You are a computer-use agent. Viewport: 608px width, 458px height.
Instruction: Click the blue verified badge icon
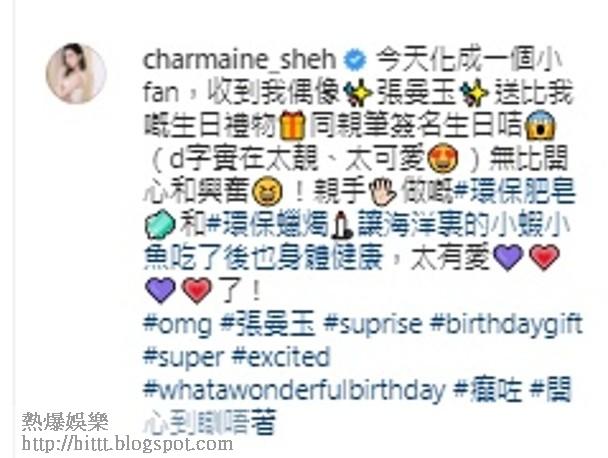point(355,60)
